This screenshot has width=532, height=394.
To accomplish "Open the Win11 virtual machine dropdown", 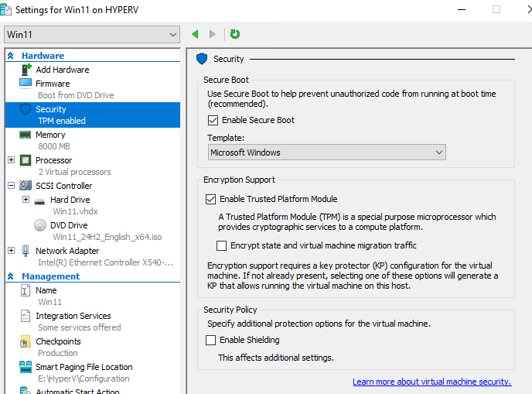I will (92, 35).
